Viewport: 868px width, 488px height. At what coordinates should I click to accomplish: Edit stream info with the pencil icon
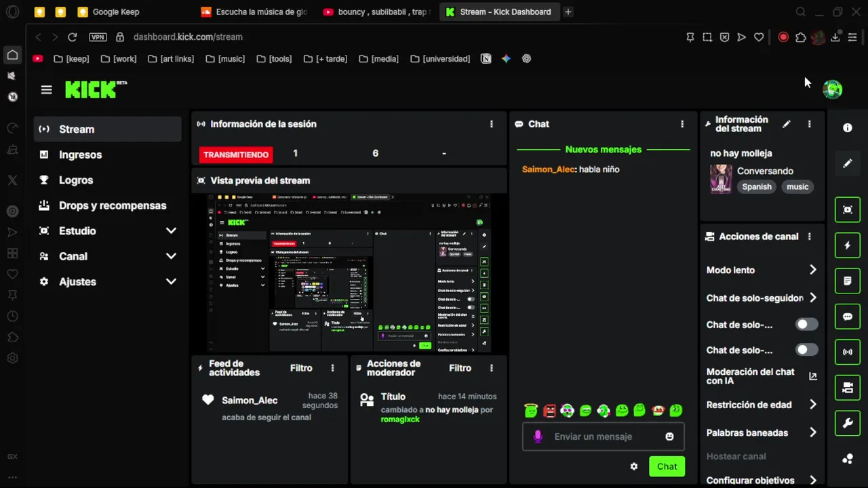click(787, 124)
